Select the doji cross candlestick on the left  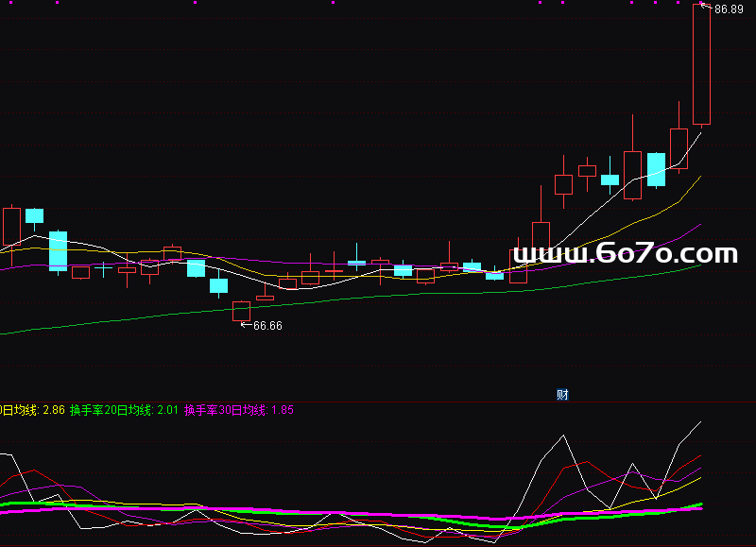tap(102, 269)
